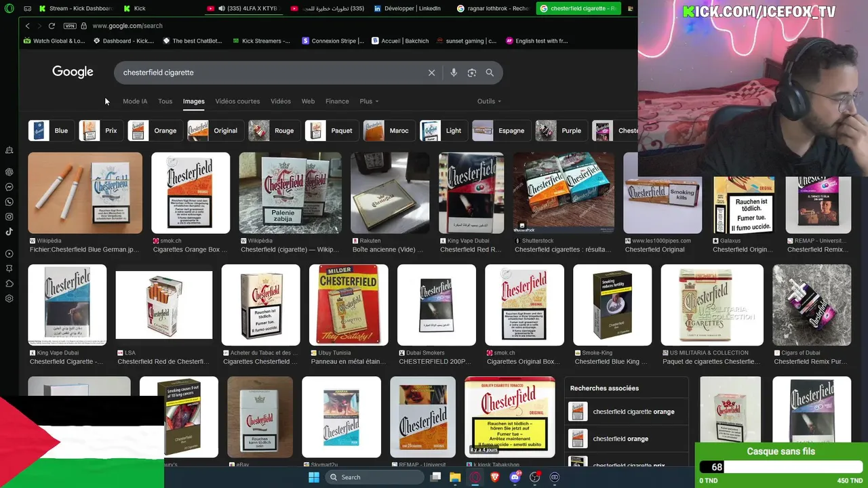Open sidebar Settings gear

(9, 299)
